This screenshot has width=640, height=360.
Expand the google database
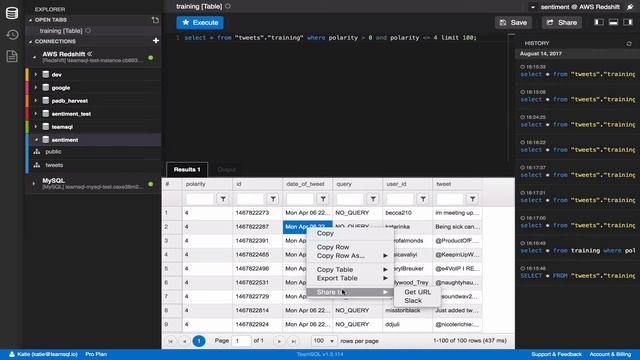[x=36, y=87]
